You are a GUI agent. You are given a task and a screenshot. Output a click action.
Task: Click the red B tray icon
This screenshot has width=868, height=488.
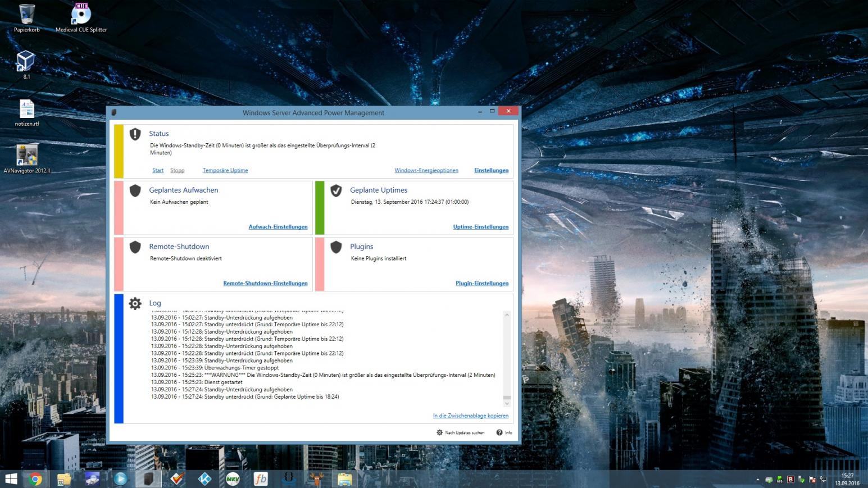[x=790, y=479]
